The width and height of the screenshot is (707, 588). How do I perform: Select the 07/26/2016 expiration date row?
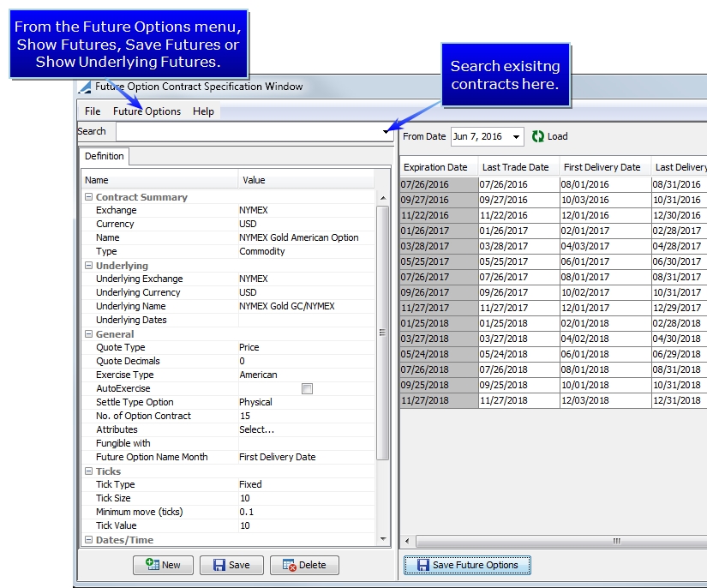coord(439,184)
